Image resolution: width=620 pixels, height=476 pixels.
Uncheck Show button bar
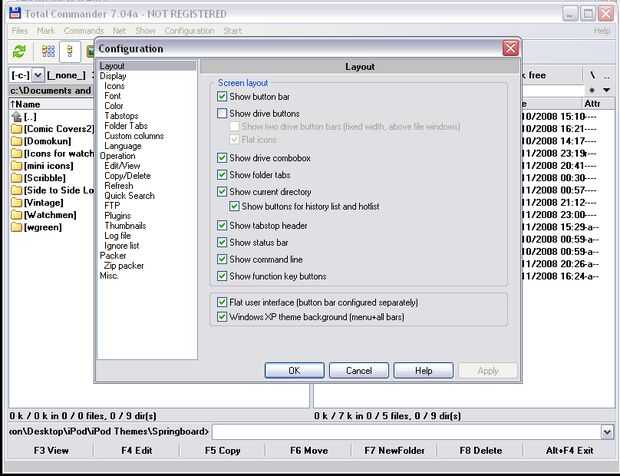(222, 96)
